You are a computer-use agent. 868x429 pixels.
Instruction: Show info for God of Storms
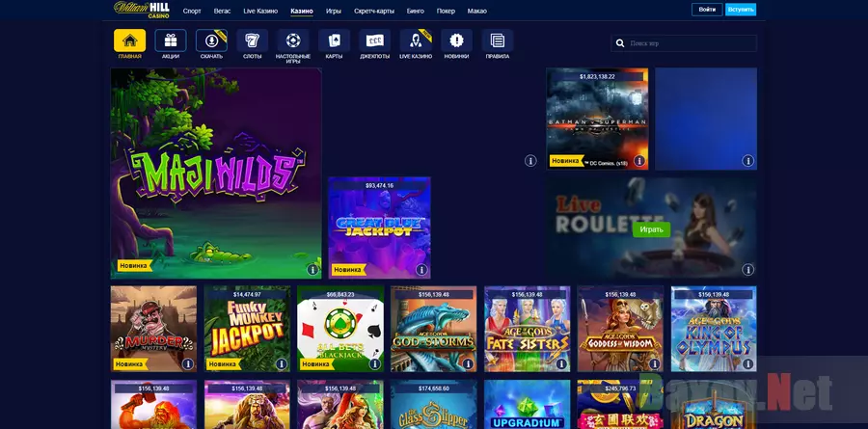click(x=468, y=363)
